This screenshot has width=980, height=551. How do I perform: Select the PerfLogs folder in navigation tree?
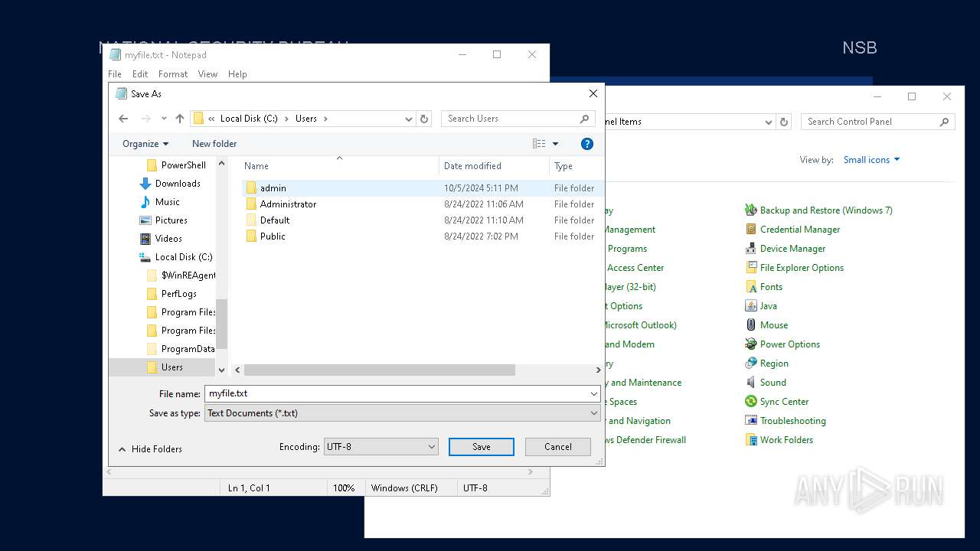coord(178,294)
